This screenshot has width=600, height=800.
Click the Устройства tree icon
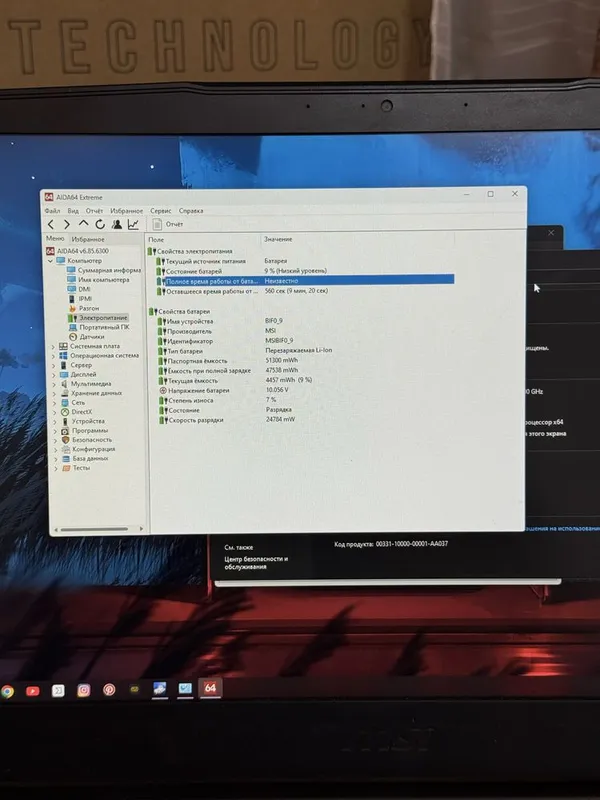point(65,421)
